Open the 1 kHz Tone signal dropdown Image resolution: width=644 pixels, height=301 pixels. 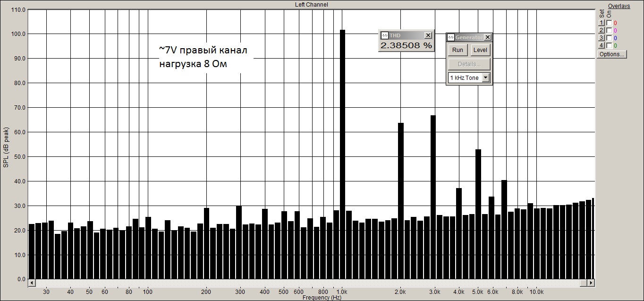(x=486, y=78)
